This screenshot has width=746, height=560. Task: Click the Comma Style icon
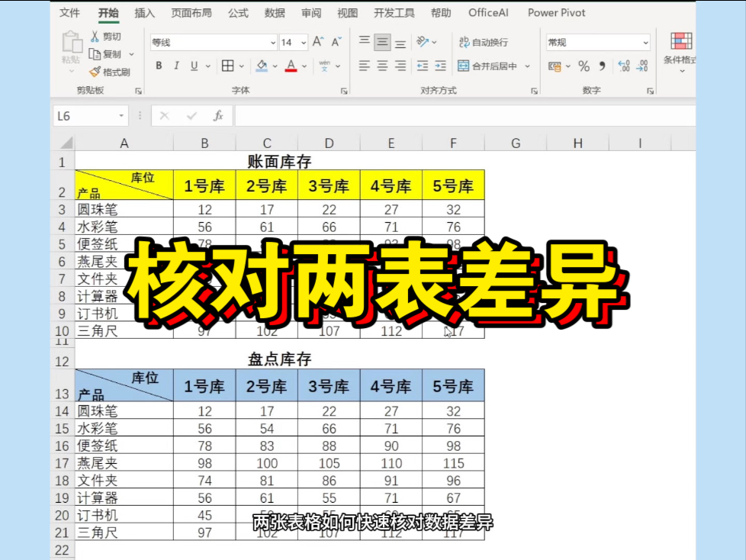(x=603, y=67)
